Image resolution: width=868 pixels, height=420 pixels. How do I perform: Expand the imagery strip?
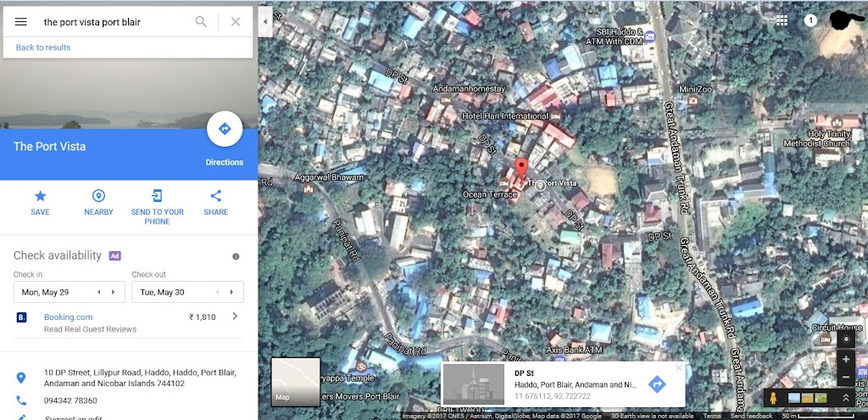[846, 397]
